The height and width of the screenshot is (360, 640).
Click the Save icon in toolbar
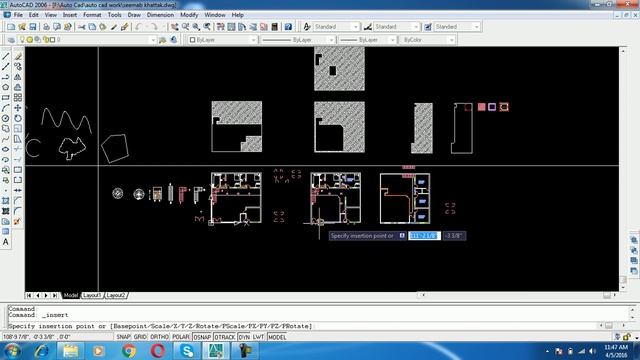click(x=33, y=27)
